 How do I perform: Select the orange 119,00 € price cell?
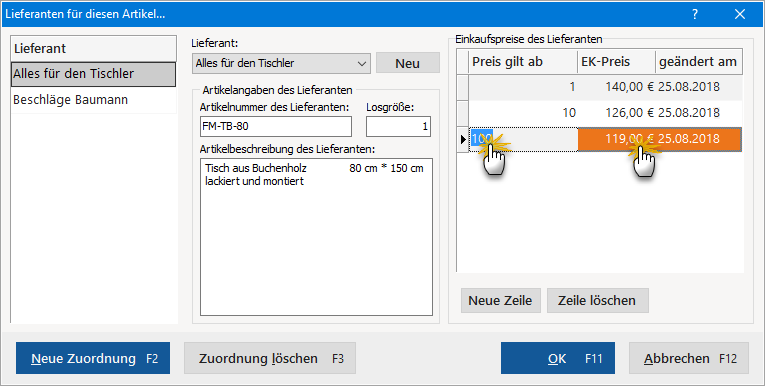click(617, 139)
